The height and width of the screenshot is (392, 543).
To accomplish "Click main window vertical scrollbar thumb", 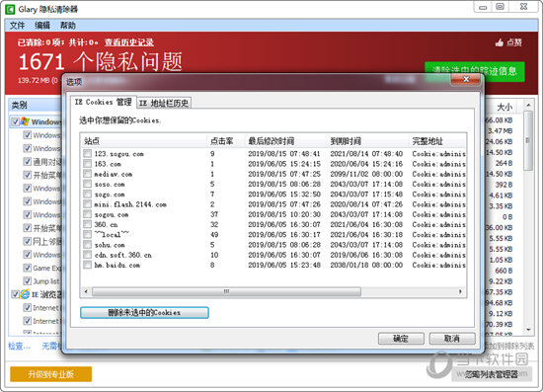I will [x=528, y=140].
